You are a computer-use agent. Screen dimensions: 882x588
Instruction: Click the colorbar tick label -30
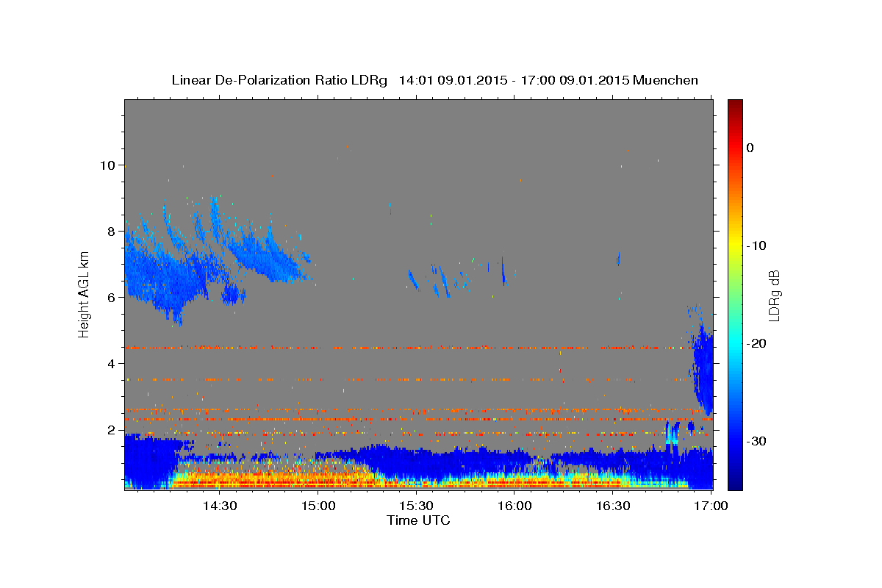tap(756, 441)
